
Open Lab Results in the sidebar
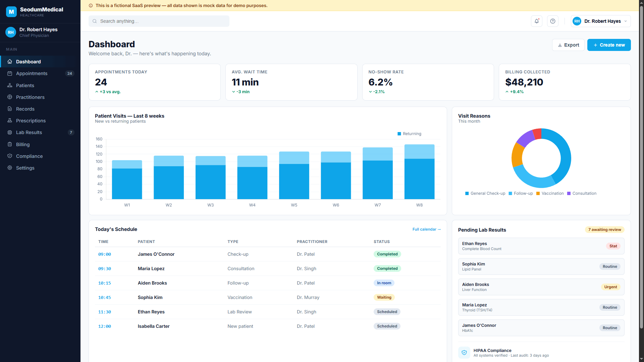[40, 132]
